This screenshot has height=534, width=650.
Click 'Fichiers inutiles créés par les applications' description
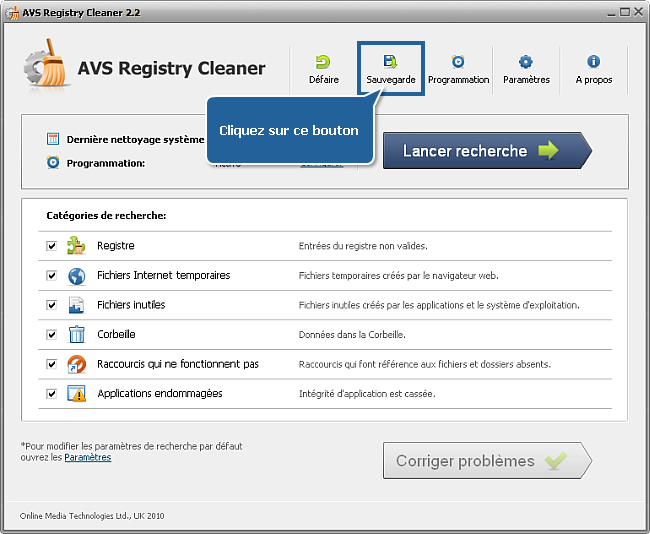point(439,305)
